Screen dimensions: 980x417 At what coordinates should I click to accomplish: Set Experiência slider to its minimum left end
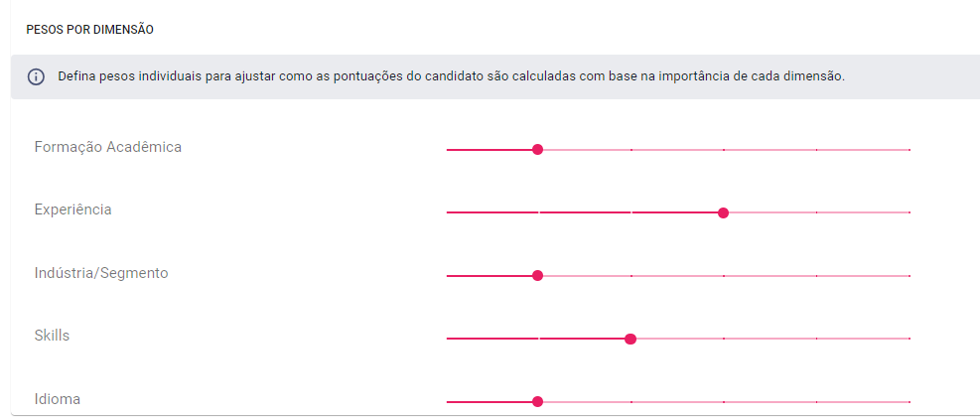(448, 212)
